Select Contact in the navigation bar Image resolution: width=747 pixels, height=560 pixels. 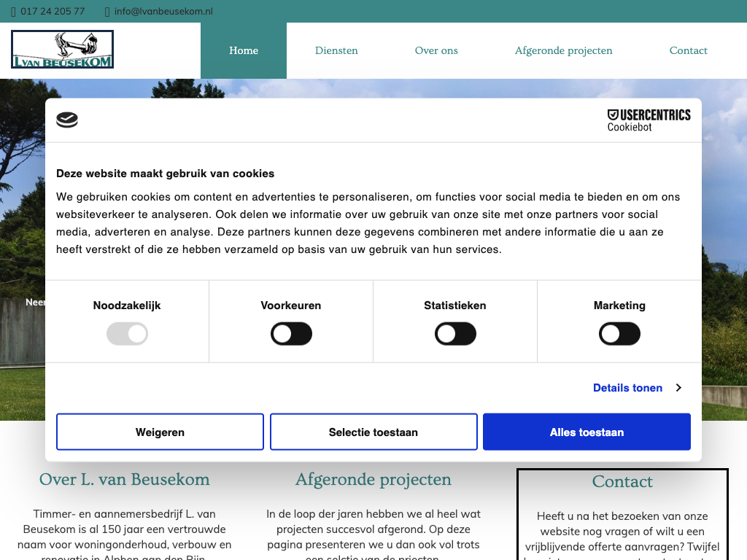(x=688, y=50)
